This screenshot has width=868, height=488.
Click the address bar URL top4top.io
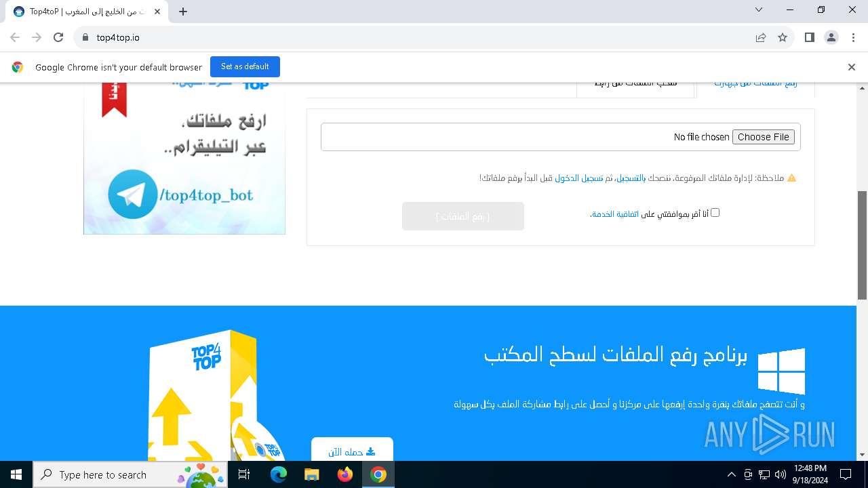coord(118,37)
